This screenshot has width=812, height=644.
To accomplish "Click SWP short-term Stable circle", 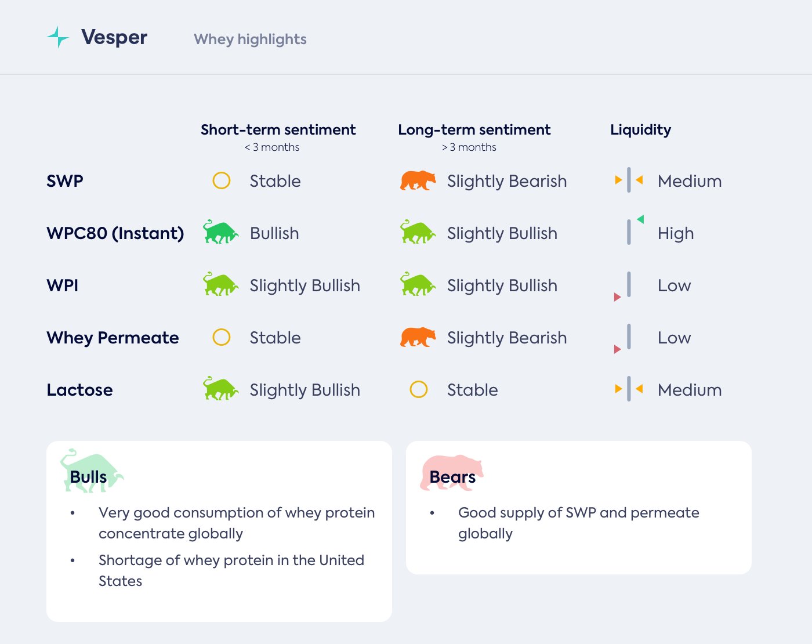I will tap(222, 181).
